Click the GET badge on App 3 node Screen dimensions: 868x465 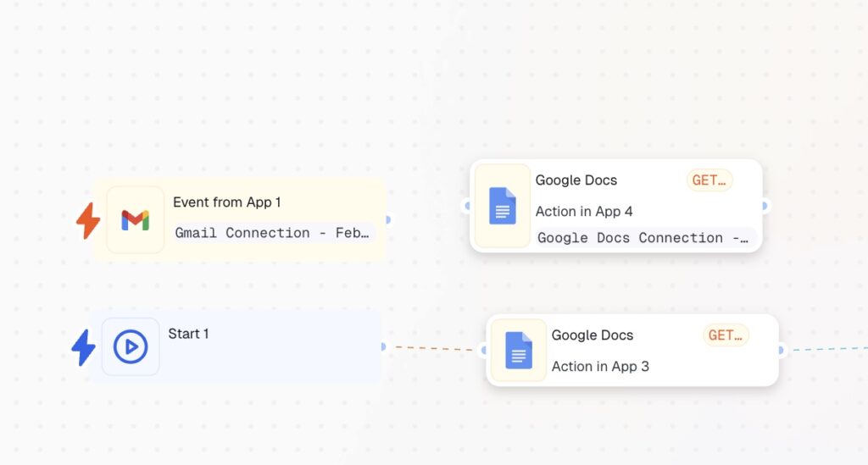pyautogui.click(x=726, y=335)
